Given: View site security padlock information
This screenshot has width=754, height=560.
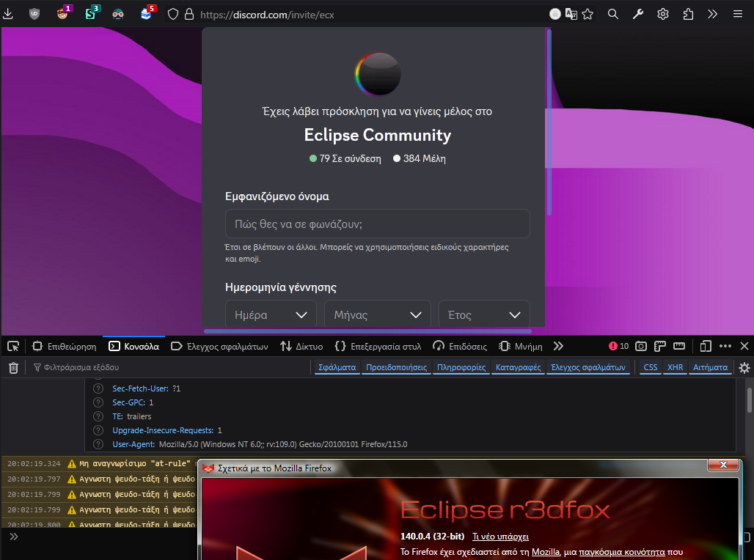Looking at the screenshot, I should point(189,15).
